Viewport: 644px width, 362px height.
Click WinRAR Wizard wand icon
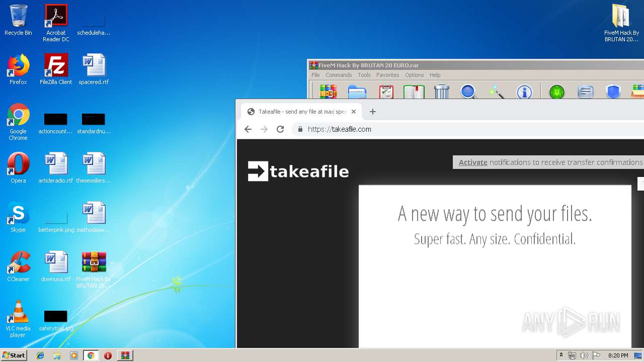click(497, 92)
